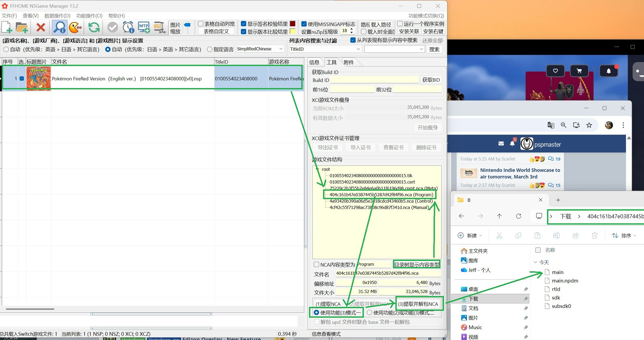Uncheck 显示签名校验结果 checkbox

(x=244, y=24)
